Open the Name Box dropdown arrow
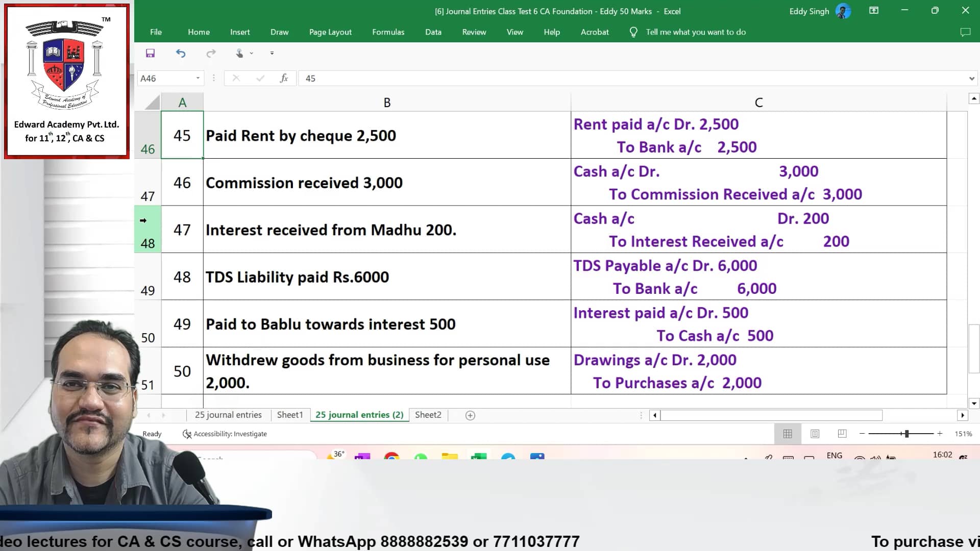This screenshot has height=551, width=980. pyautogui.click(x=198, y=78)
